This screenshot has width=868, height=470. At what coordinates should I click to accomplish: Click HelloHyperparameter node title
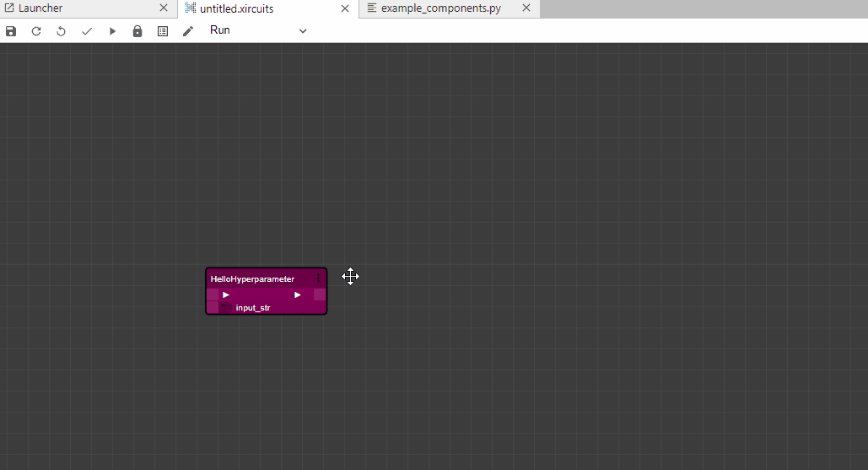(252, 278)
